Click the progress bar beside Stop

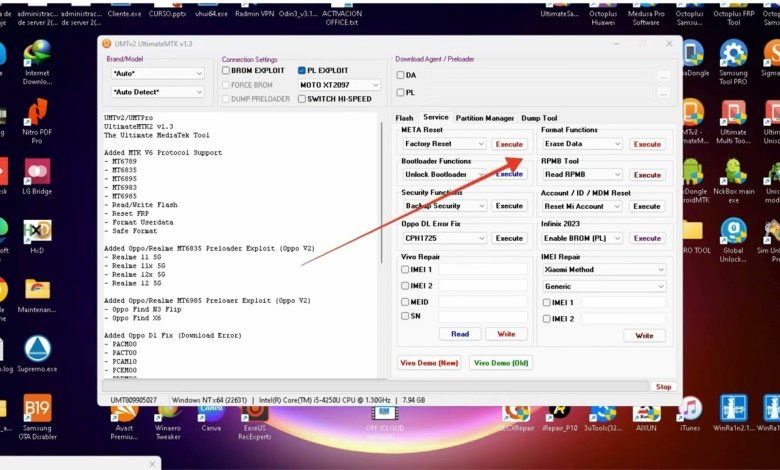point(375,386)
